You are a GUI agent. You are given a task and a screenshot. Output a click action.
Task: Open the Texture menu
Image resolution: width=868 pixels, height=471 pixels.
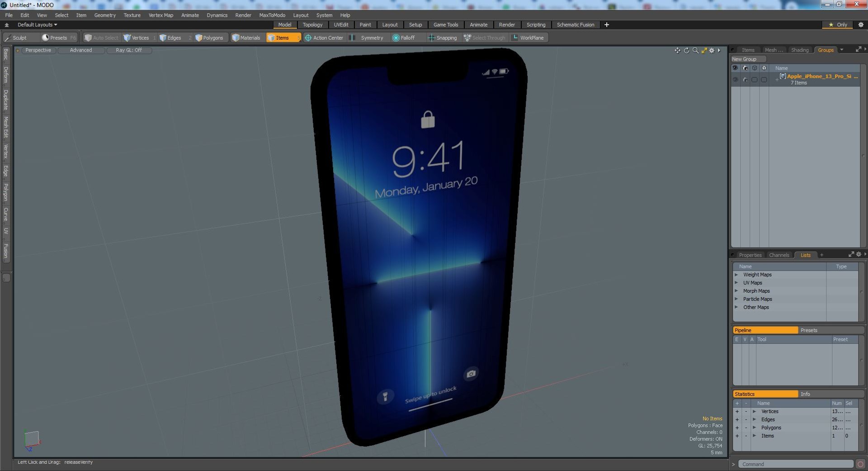(x=132, y=15)
